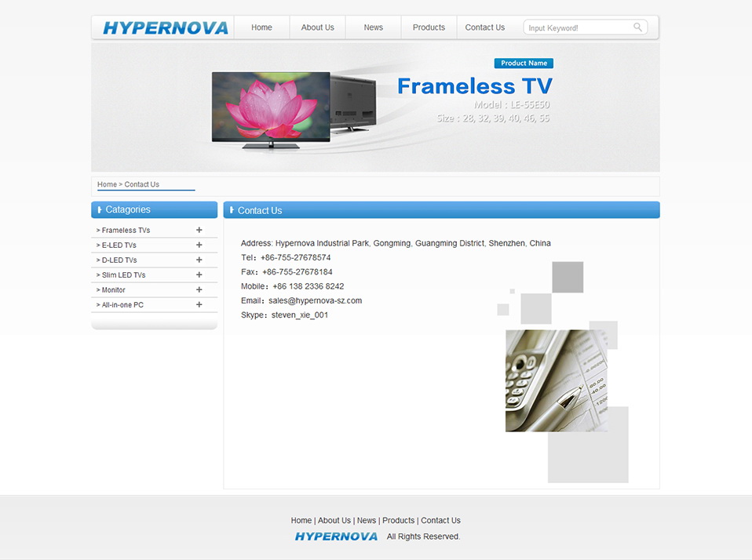
Task: Click the footer HYPERNOVA logo
Action: [x=336, y=536]
